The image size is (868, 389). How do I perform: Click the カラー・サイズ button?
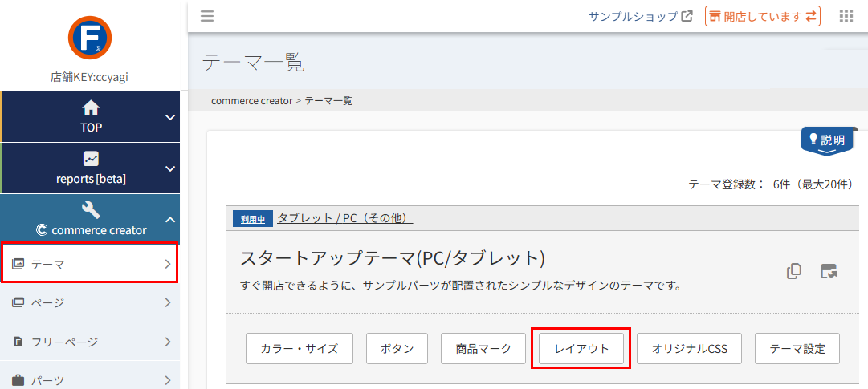click(x=300, y=349)
